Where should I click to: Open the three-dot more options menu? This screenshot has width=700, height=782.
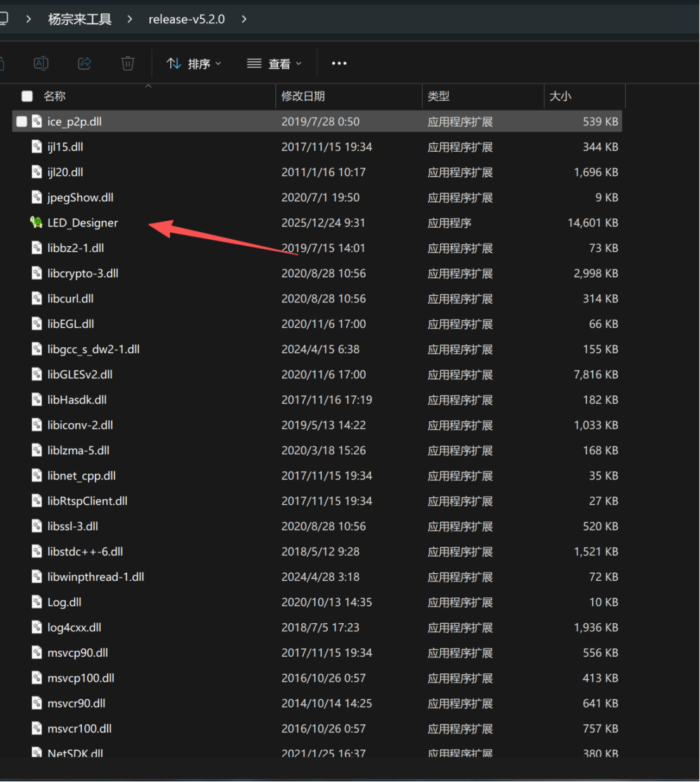(339, 63)
